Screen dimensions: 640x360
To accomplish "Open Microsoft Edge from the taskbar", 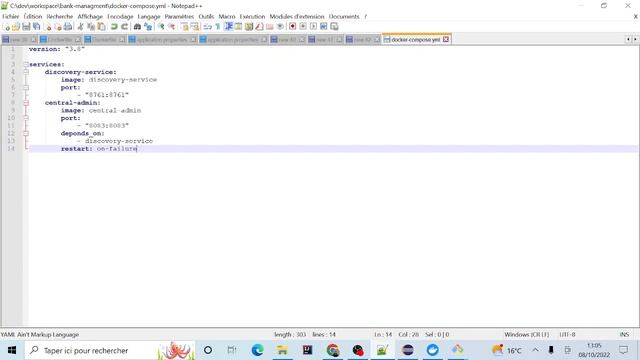I will [x=258, y=350].
